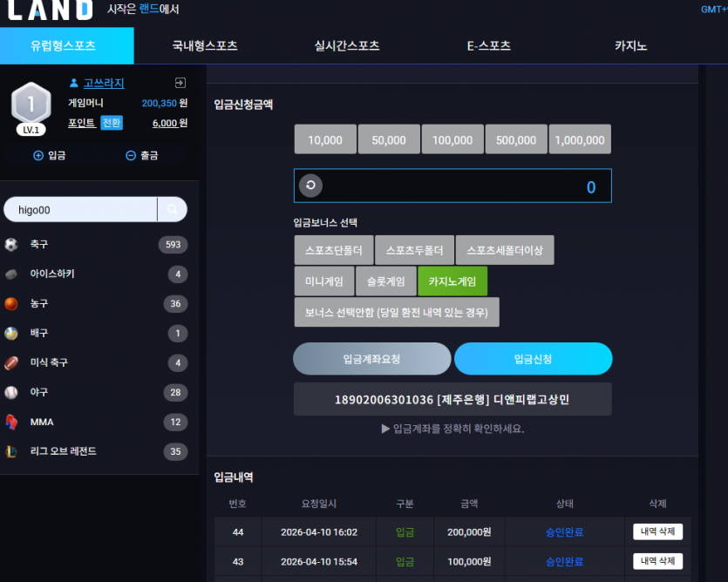This screenshot has width=728, height=582.
Task: Open 리그 오브 레전드 category
Action: (96, 451)
